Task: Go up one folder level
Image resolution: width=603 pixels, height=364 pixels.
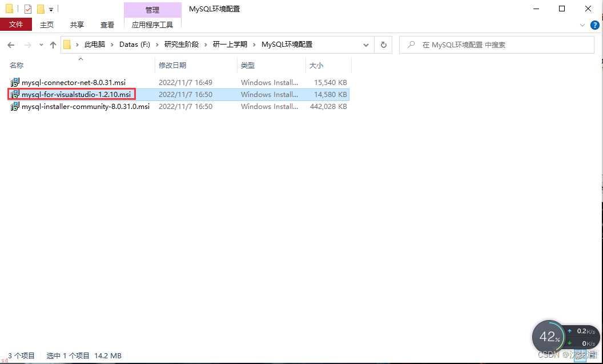Action: (x=53, y=45)
